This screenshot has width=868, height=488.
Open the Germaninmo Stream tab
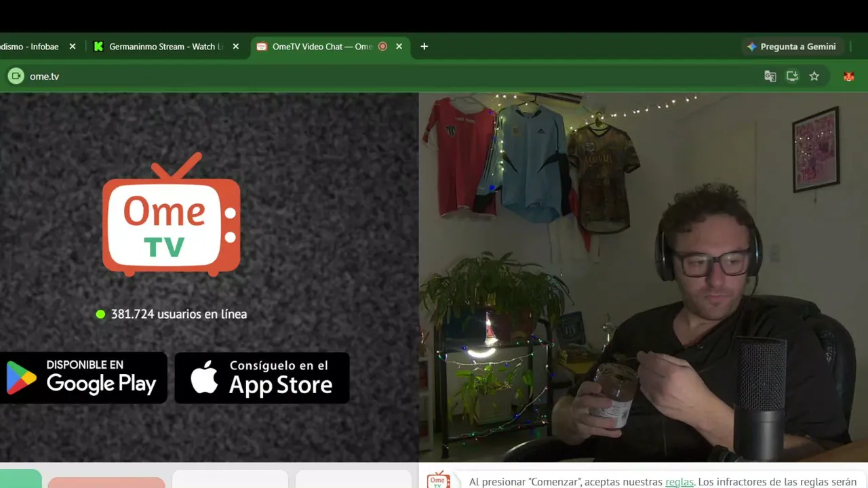point(166,47)
